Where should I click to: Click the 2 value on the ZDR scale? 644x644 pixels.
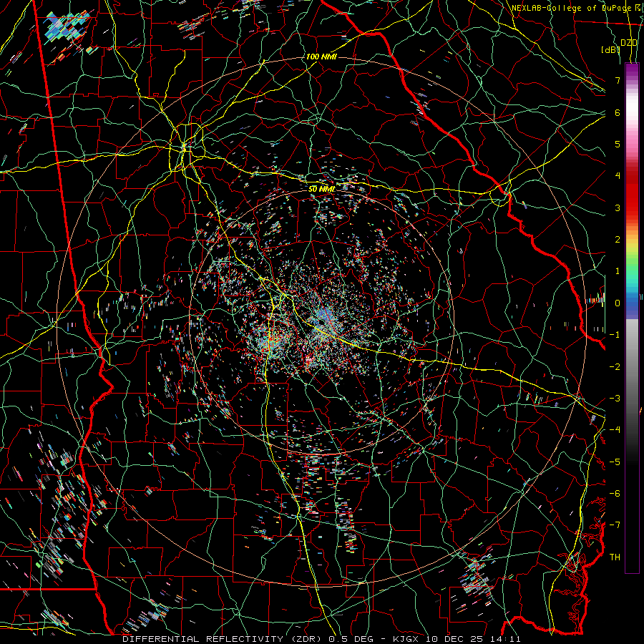coord(618,240)
